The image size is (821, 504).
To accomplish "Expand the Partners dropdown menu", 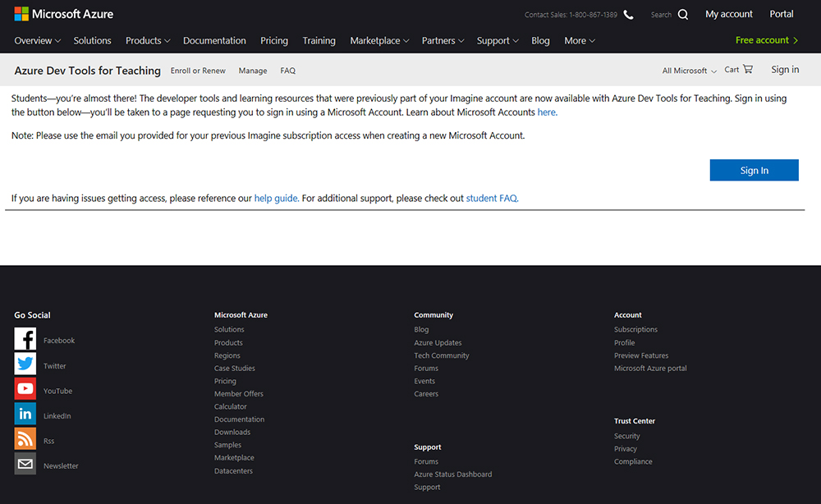I will (443, 41).
